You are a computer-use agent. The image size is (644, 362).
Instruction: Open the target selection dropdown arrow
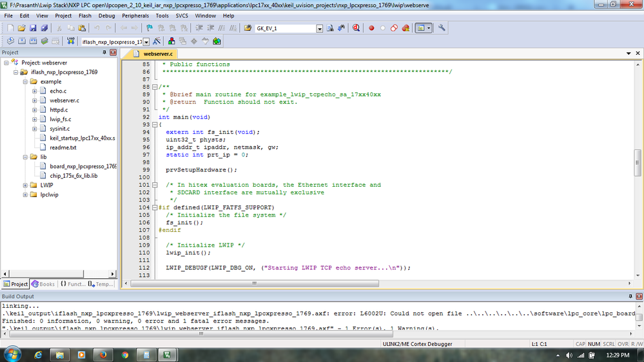tap(146, 41)
